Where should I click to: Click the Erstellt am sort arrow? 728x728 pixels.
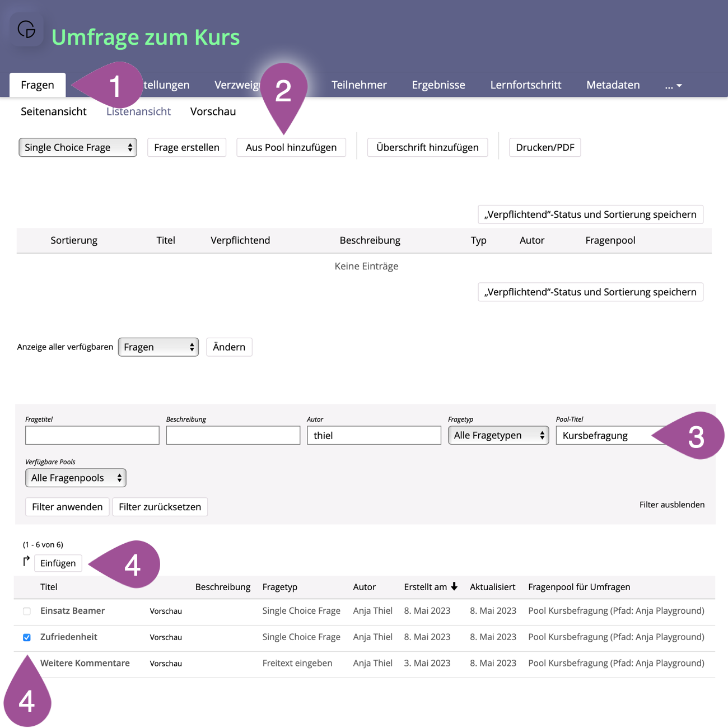(454, 586)
